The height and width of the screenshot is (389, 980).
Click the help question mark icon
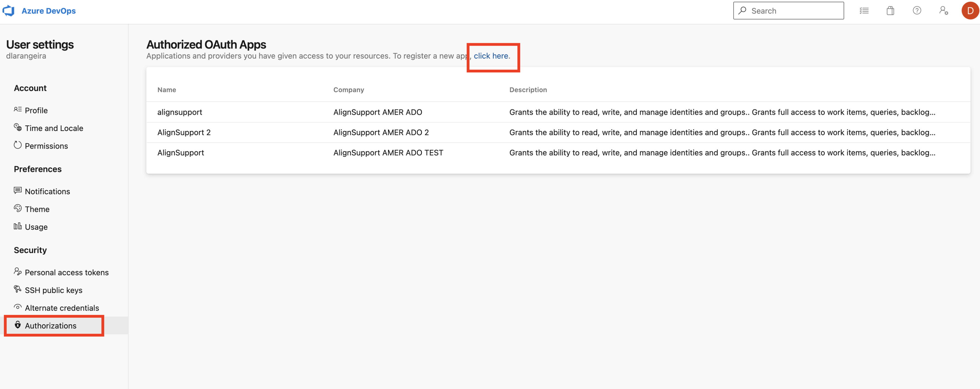(x=917, y=11)
